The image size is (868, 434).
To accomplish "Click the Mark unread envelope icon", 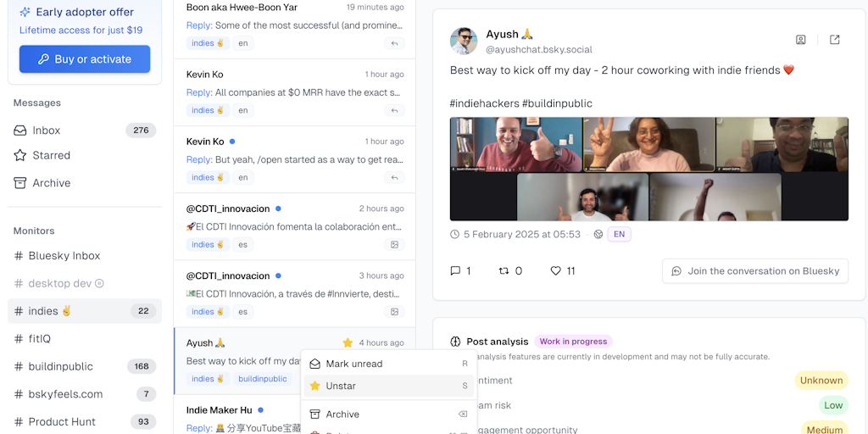I will click(x=315, y=364).
